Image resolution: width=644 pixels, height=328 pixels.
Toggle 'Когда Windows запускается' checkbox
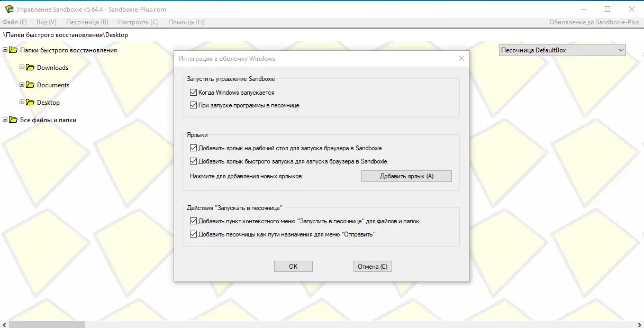[x=193, y=93]
